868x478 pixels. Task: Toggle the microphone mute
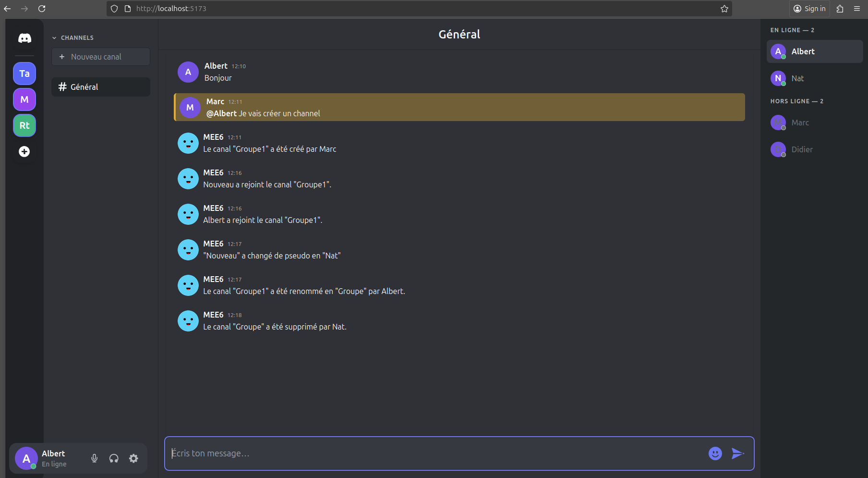click(x=95, y=458)
